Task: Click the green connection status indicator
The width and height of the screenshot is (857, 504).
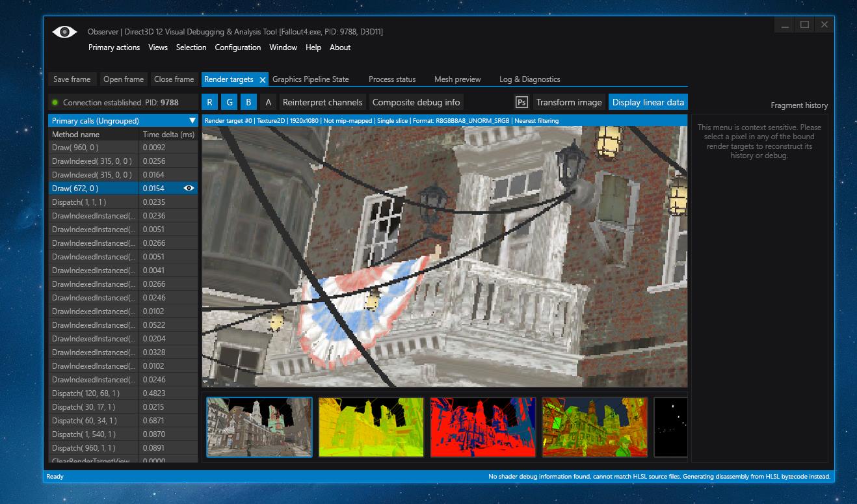Action: 55,102
